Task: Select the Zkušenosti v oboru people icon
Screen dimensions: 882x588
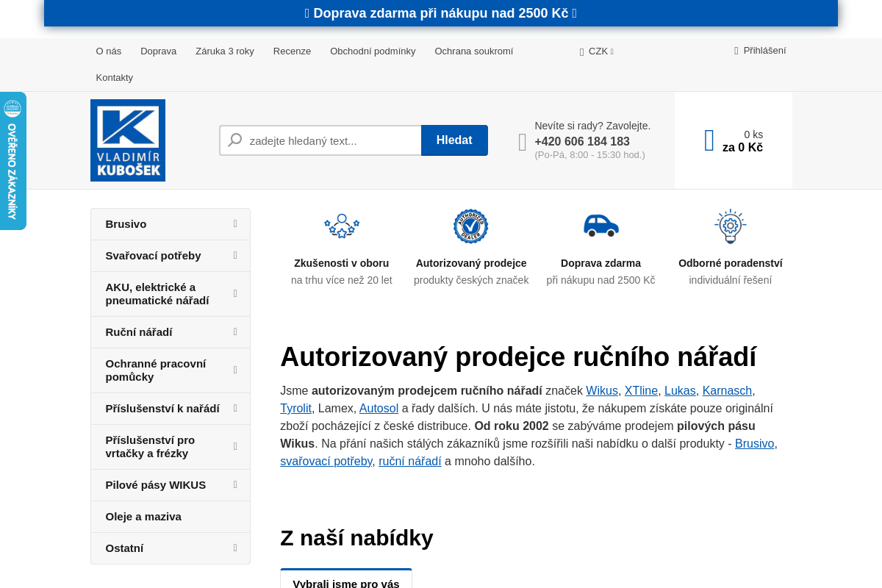Action: (341, 226)
